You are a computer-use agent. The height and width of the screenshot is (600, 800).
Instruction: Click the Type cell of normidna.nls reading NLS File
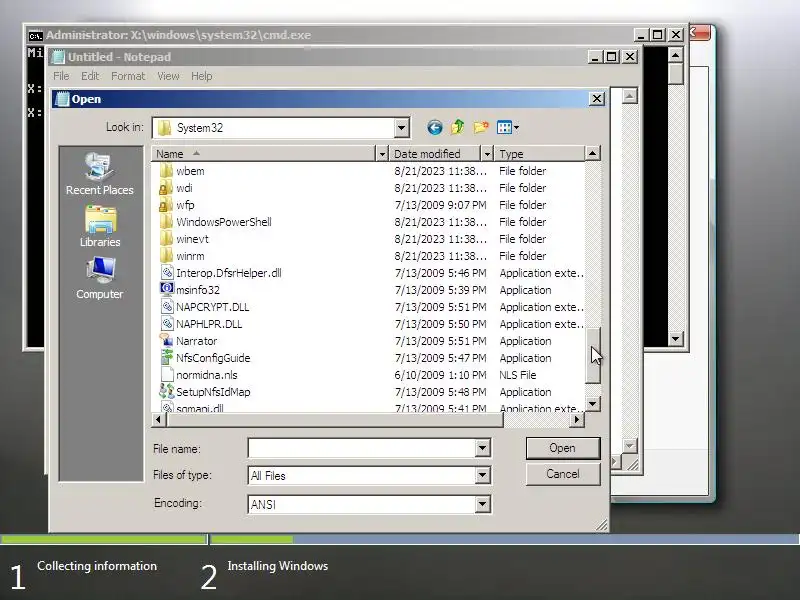click(x=517, y=375)
